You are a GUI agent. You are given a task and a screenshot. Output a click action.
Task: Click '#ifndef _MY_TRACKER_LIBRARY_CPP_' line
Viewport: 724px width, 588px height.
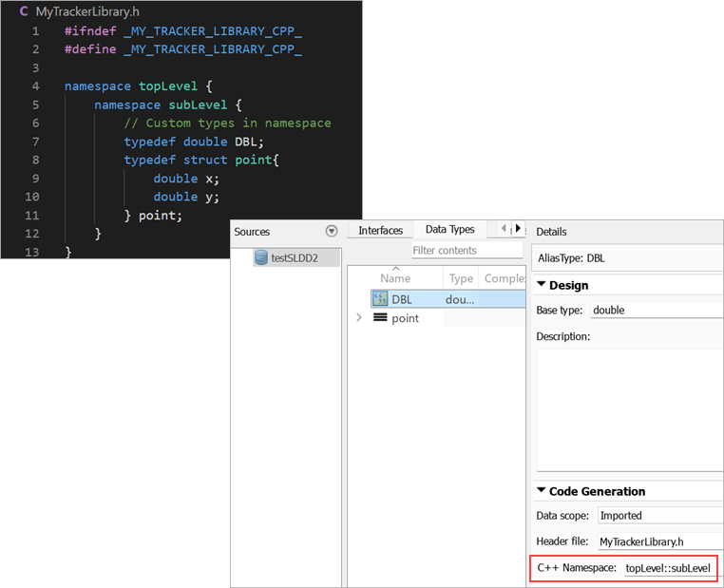coord(183,31)
